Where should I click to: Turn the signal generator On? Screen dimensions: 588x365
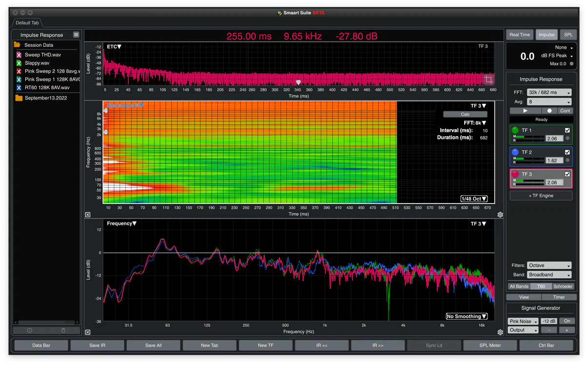click(x=567, y=321)
